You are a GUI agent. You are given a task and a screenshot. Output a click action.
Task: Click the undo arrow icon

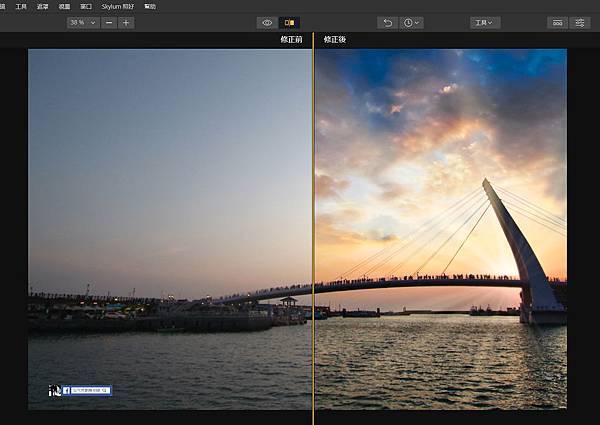coord(388,22)
